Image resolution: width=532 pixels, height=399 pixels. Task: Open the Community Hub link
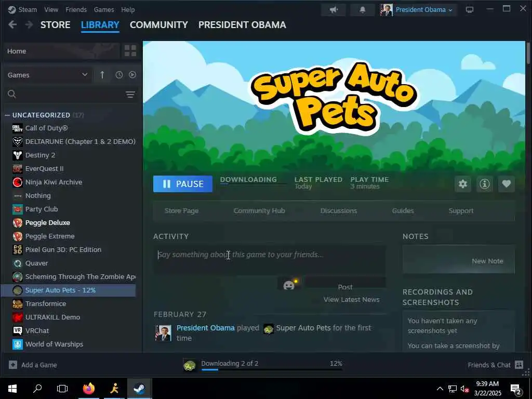click(x=259, y=211)
